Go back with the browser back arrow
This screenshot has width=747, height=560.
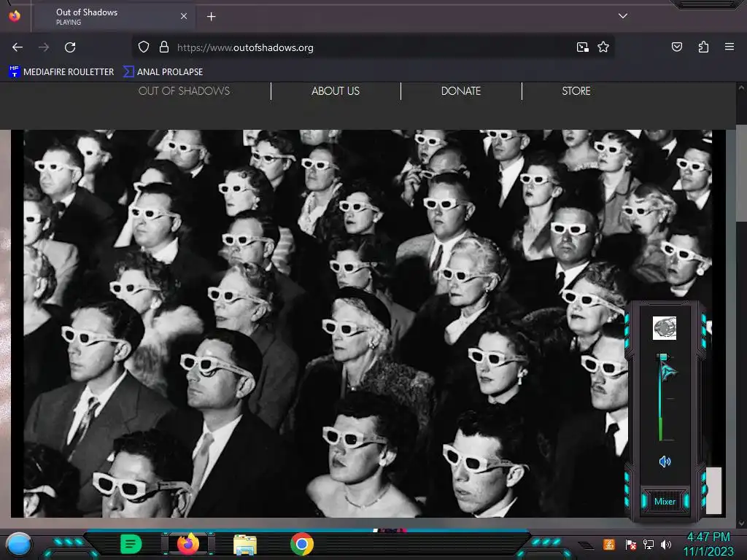[18, 47]
